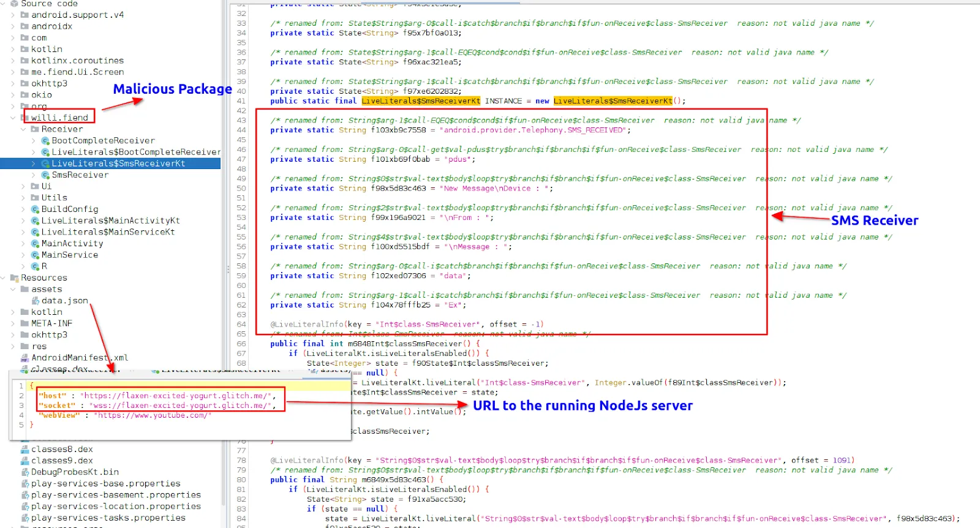Click the highlighted LiveLiterals$SmsReceiverKt type in code
Viewport: 980px width, 528px height.
[421, 101]
